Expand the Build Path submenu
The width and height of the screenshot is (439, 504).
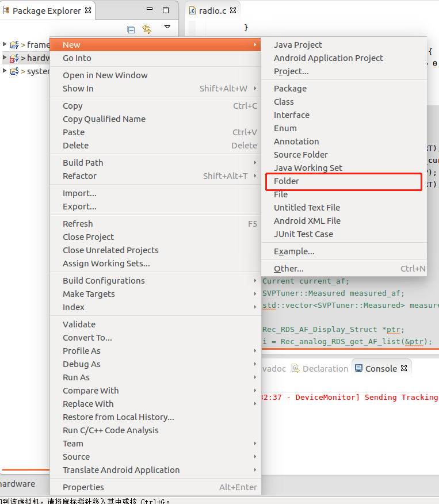[x=155, y=163]
